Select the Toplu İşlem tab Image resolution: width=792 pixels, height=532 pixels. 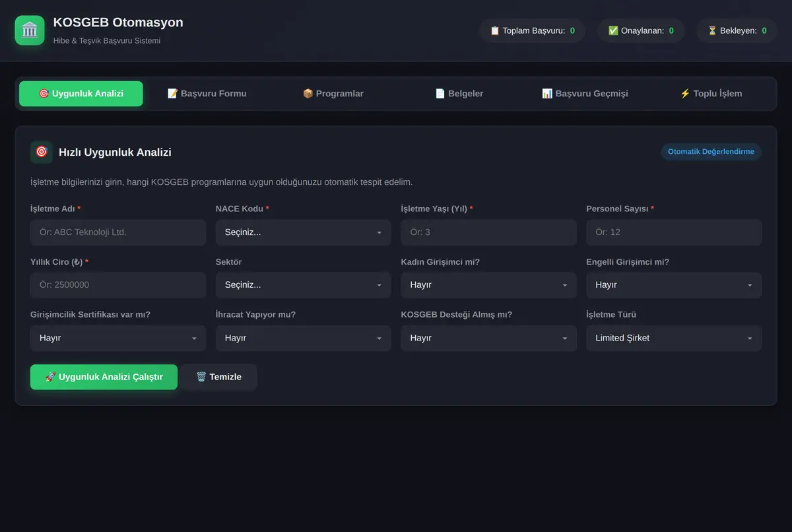tap(711, 94)
